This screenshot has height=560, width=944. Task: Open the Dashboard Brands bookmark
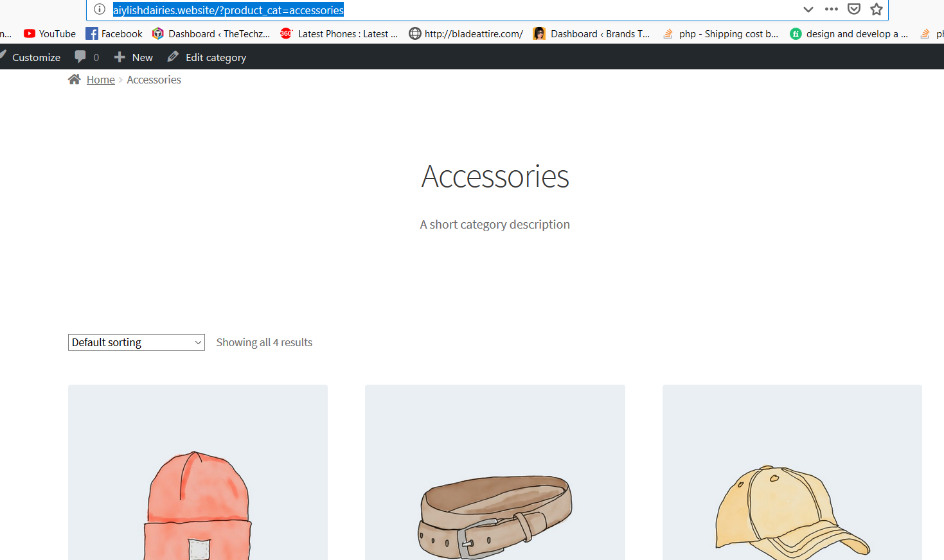592,34
